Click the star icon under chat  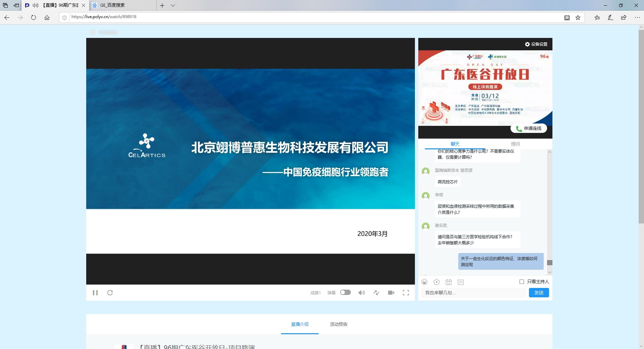click(436, 282)
